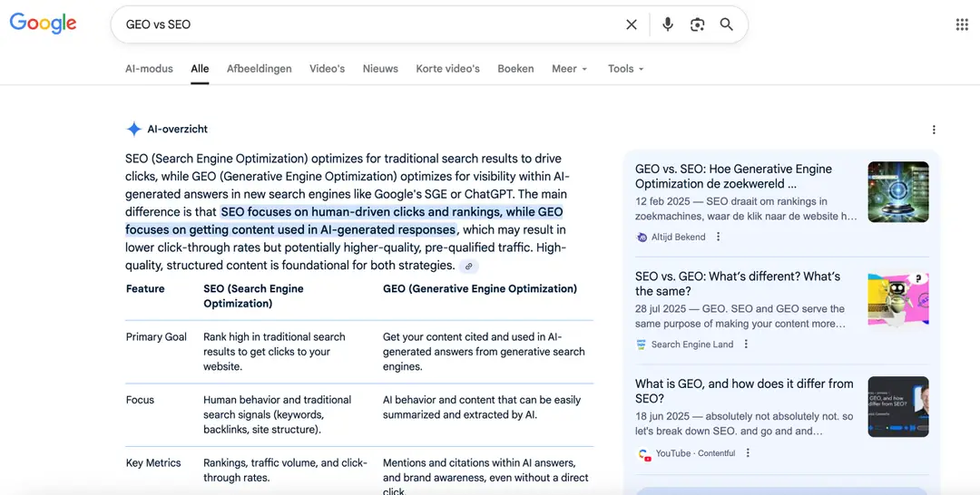Image resolution: width=980 pixels, height=495 pixels.
Task: Open the Google apps grid
Action: [x=962, y=24]
